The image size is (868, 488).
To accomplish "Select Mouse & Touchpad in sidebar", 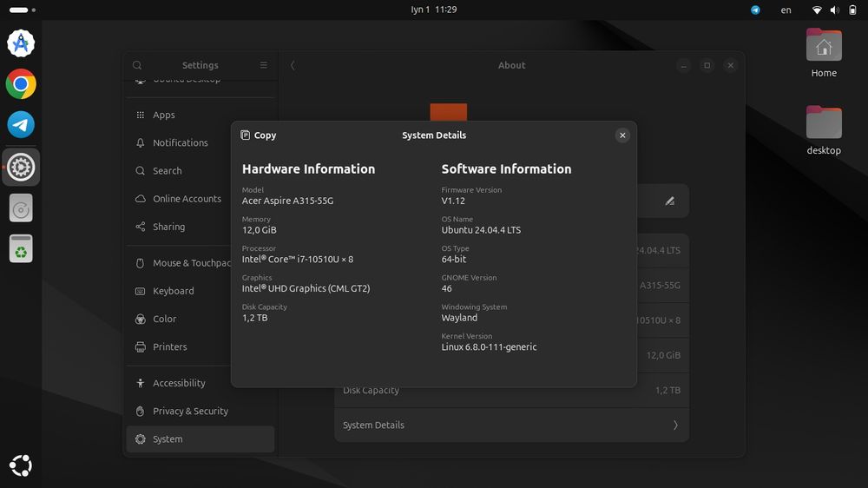I will pyautogui.click(x=201, y=263).
